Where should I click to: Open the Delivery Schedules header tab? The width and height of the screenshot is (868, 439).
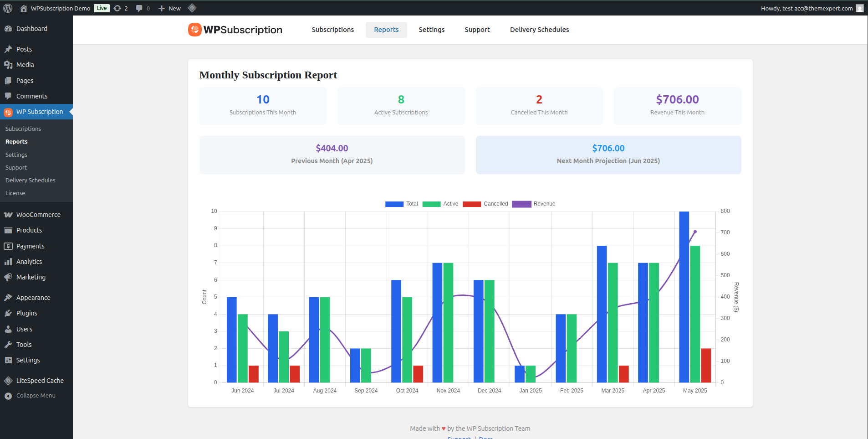coord(540,30)
